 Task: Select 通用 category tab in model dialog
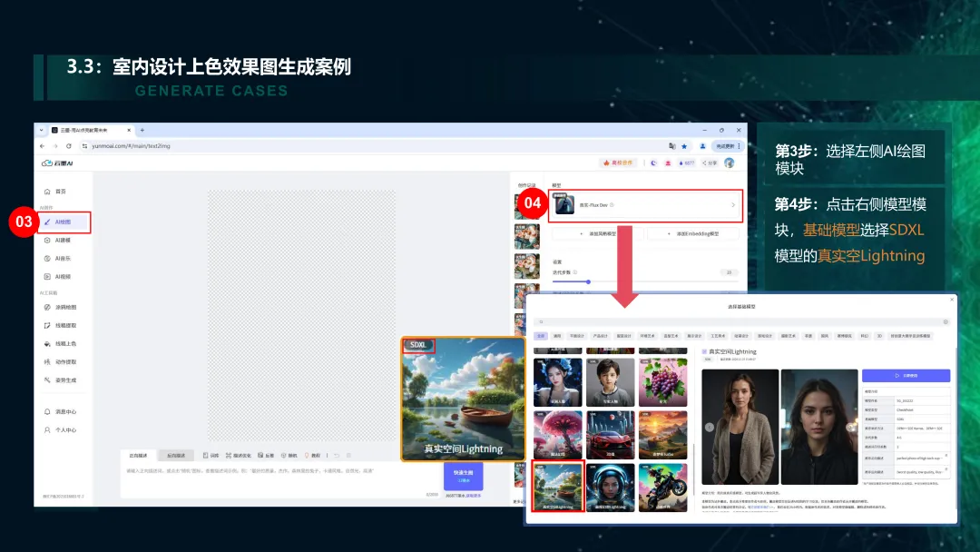tap(557, 336)
